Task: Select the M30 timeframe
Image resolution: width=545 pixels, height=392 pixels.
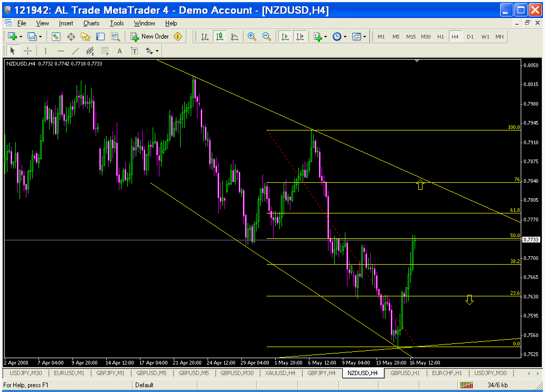Action: 426,36
